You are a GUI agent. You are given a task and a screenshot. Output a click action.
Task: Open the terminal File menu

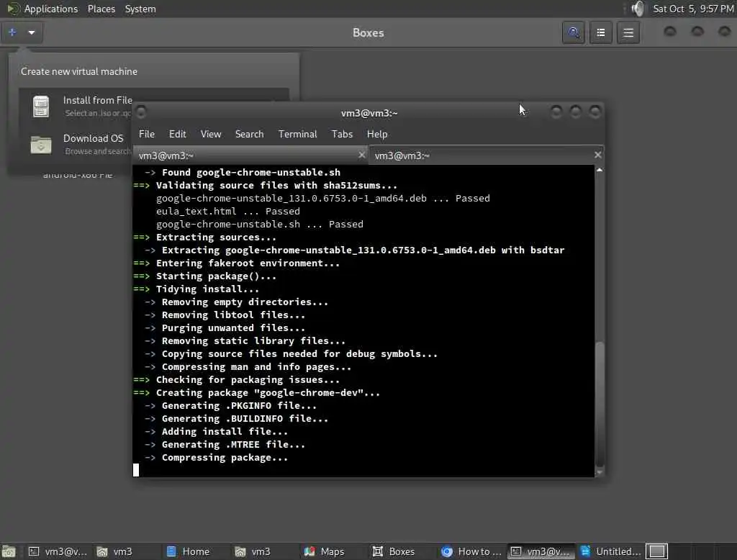[147, 134]
